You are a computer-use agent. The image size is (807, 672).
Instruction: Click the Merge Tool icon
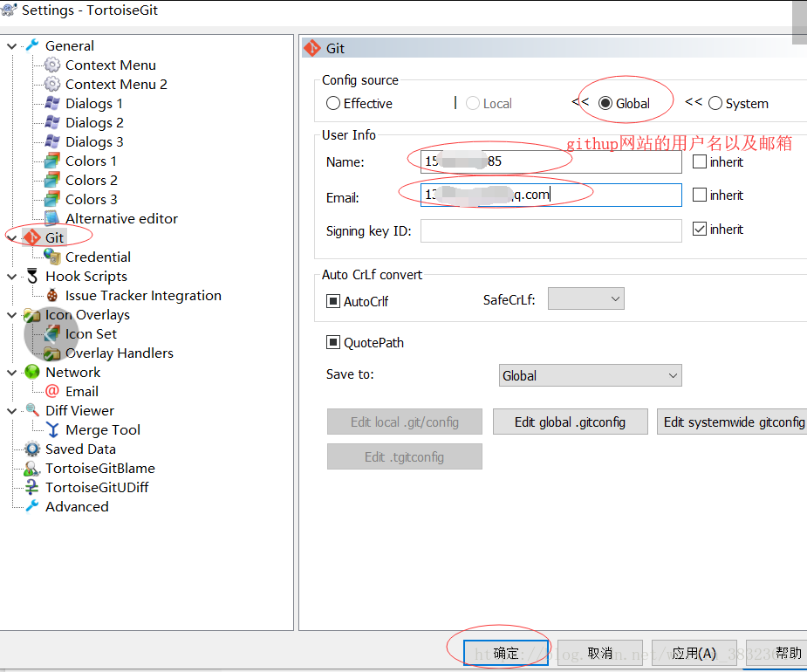click(52, 429)
